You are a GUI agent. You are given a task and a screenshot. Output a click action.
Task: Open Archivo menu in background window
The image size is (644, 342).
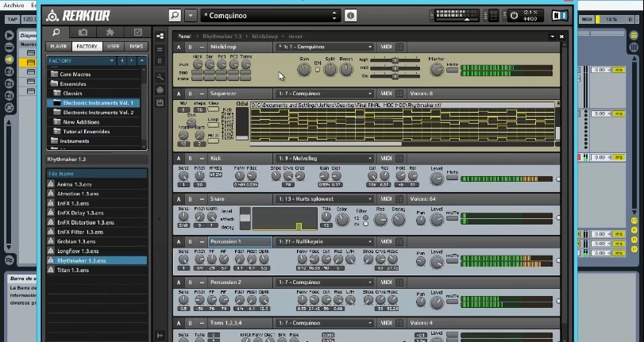(13, 6)
